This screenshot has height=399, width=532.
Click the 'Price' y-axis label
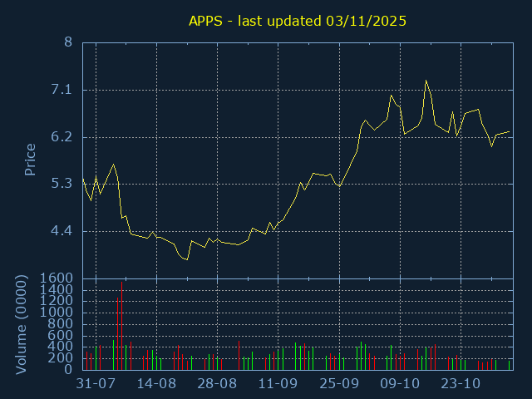pyautogui.click(x=30, y=160)
